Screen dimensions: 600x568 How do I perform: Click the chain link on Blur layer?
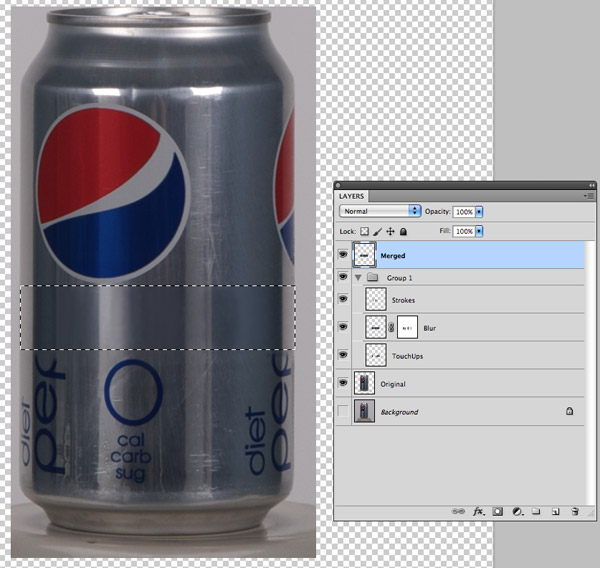tap(391, 327)
